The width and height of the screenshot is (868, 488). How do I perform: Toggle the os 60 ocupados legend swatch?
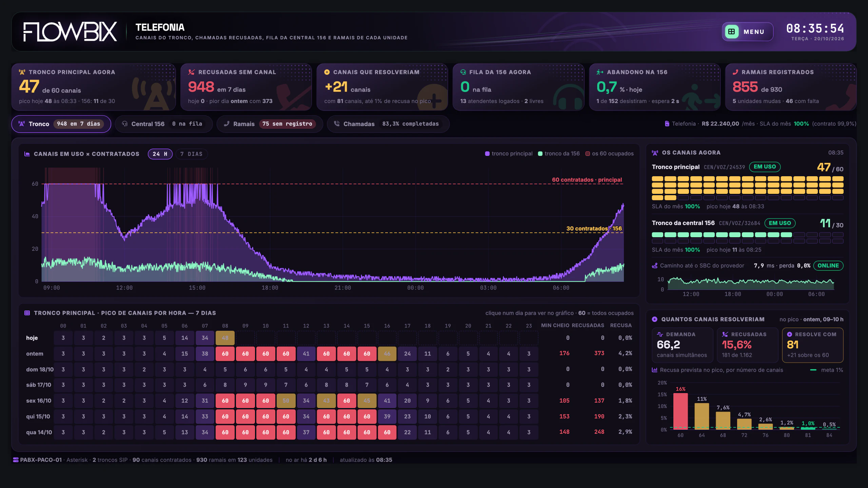(588, 154)
